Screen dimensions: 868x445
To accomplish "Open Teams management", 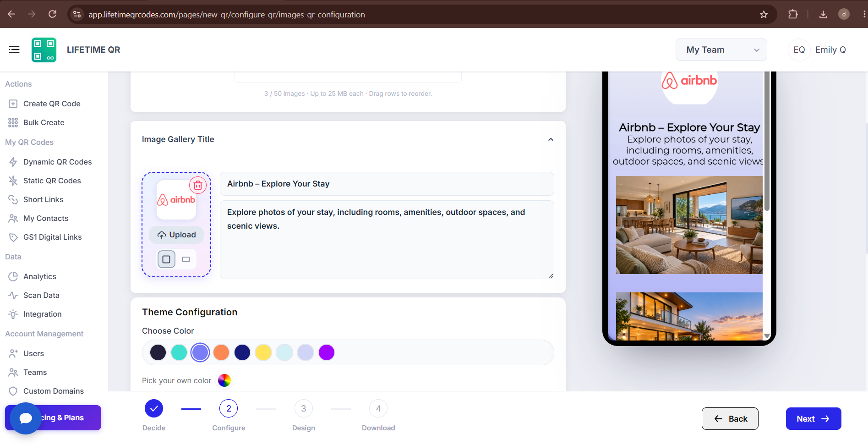I will click(x=35, y=372).
